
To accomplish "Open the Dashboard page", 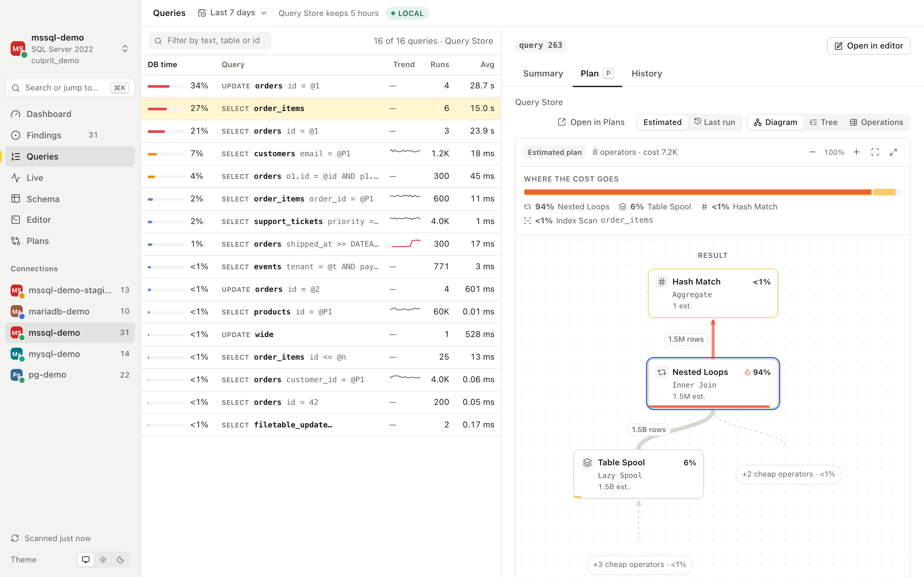I will (70, 114).
